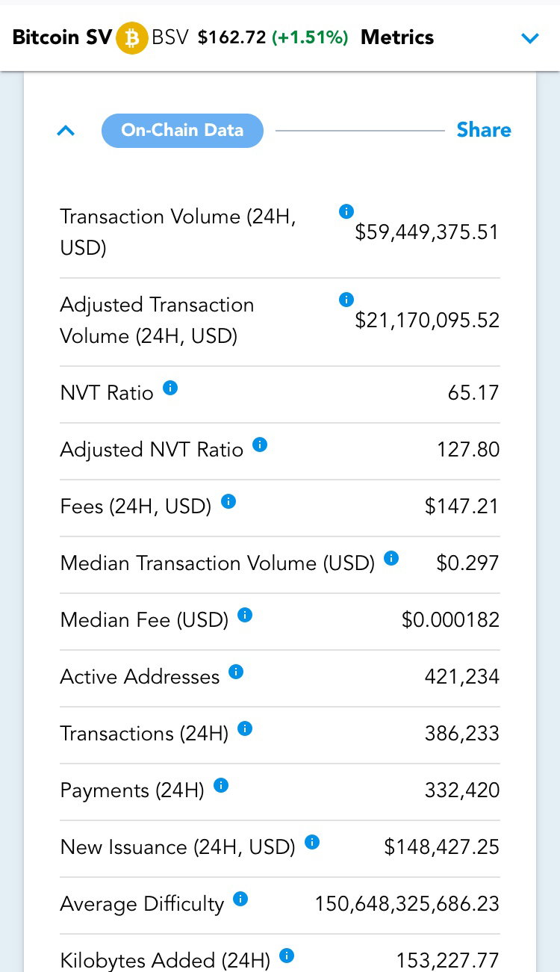View info for Median Fee (USD)
Viewport: 560px width, 972px height.
pyautogui.click(x=245, y=615)
